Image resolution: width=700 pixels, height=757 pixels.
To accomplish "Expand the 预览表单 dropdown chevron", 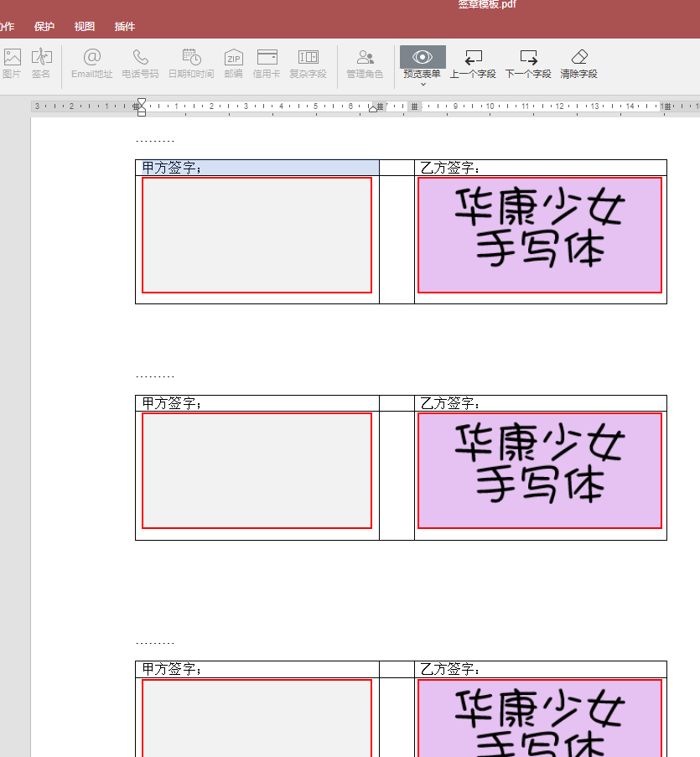I will click(423, 85).
